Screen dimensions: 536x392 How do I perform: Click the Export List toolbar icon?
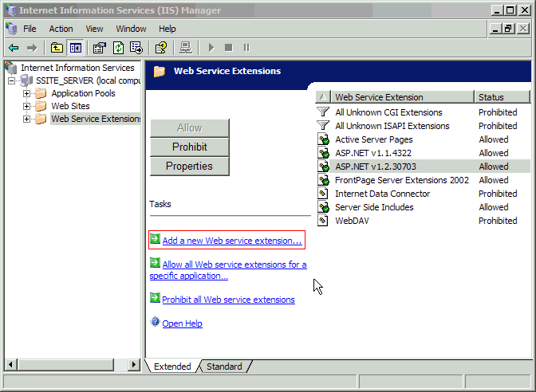(x=136, y=48)
